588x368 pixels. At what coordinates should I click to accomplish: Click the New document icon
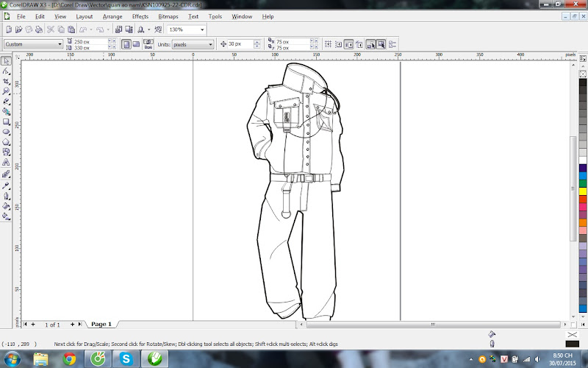pyautogui.click(x=8, y=29)
